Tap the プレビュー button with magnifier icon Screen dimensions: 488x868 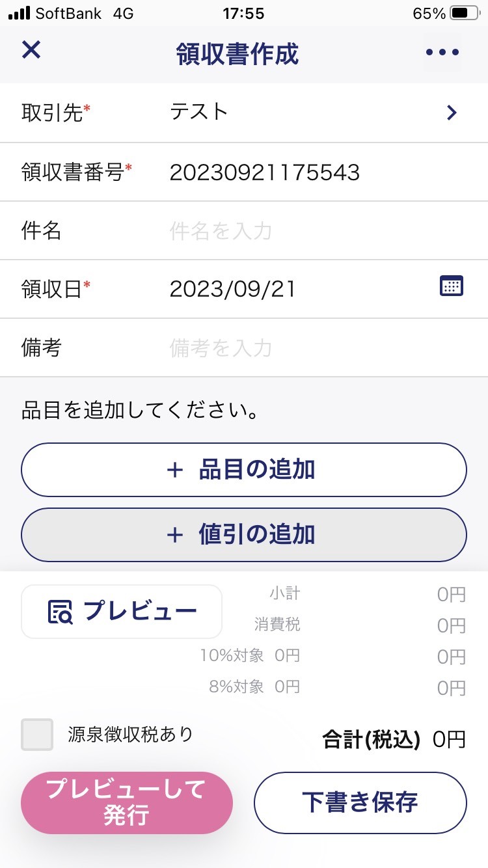coord(122,612)
